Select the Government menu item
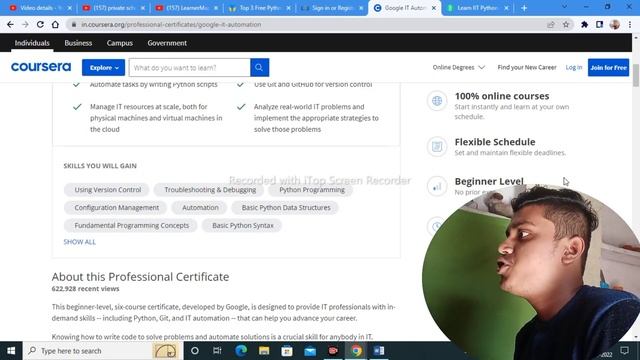 pyautogui.click(x=167, y=43)
